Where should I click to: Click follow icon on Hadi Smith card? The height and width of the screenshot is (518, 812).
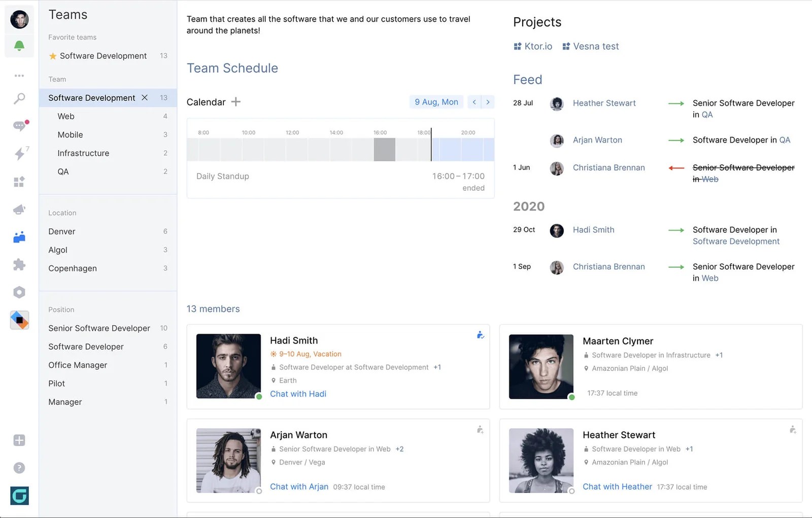click(480, 335)
